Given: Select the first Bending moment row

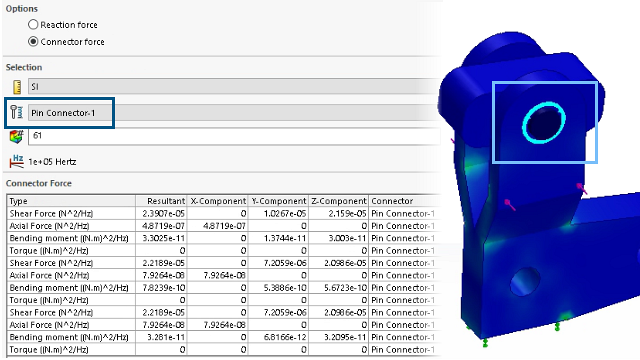Looking at the screenshot, I should tap(223, 238).
